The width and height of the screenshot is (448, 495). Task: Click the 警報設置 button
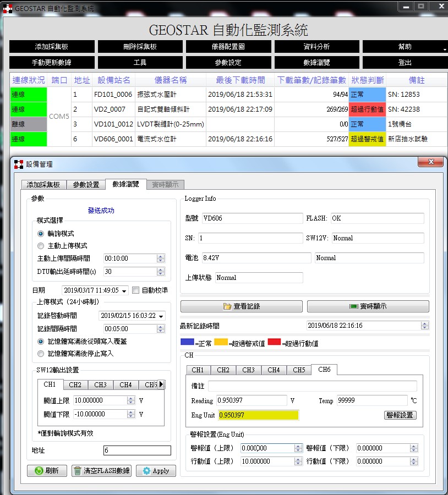point(400,415)
